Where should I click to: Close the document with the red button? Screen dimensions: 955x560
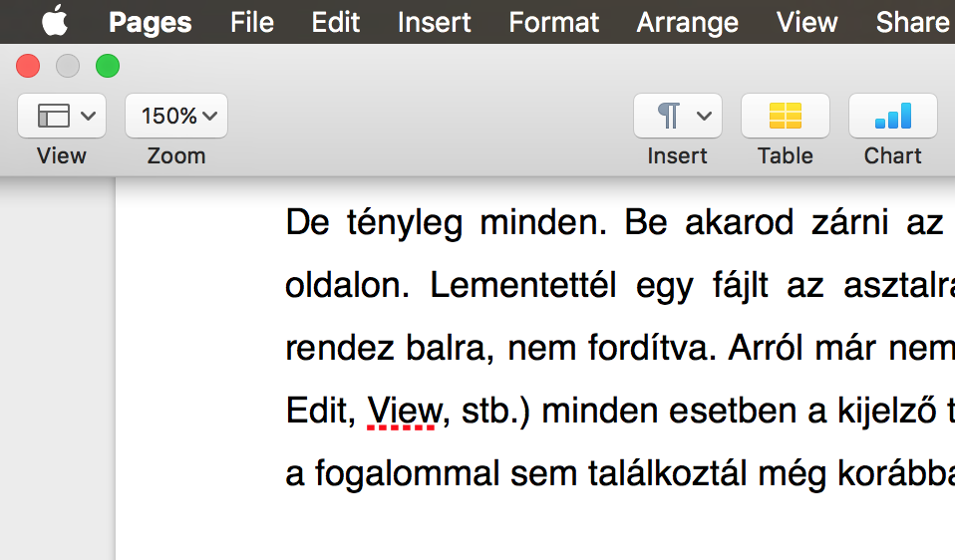[28, 67]
